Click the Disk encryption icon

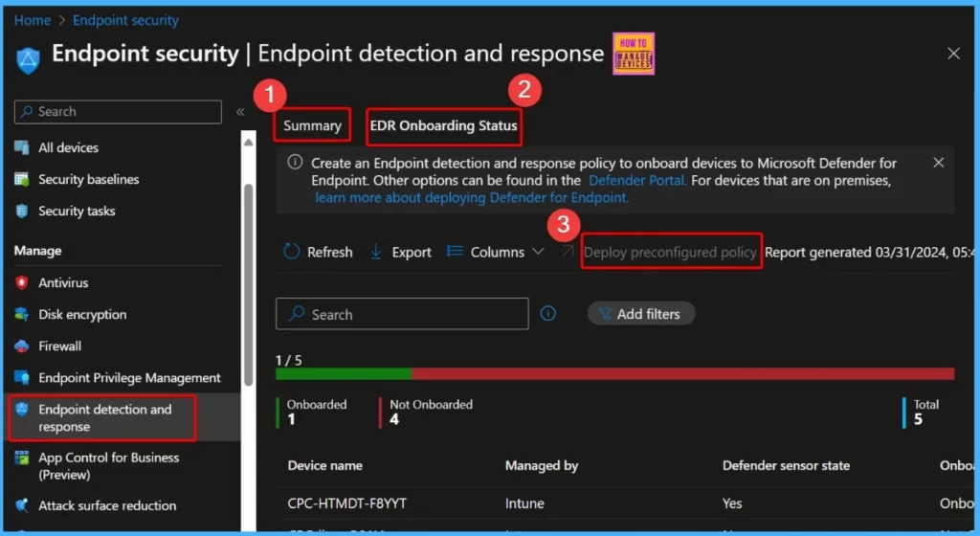(22, 314)
